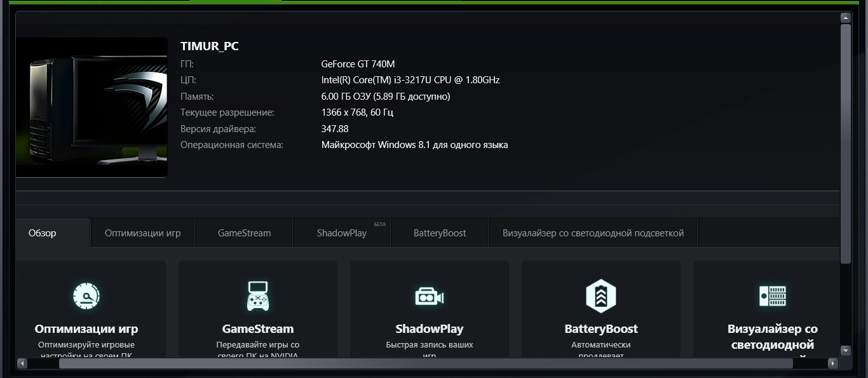Viewport: 868px width, 378px height.
Task: Click the horizontal scrollbar thumb
Action: pyautogui.click(x=426, y=363)
